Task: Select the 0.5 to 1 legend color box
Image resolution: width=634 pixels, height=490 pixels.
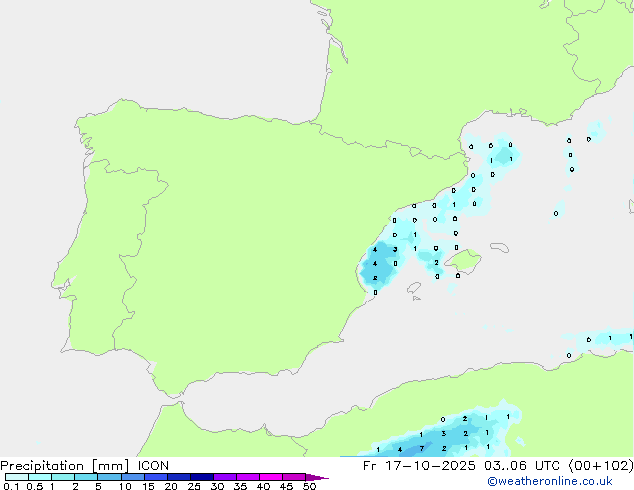Action: click(x=40, y=477)
